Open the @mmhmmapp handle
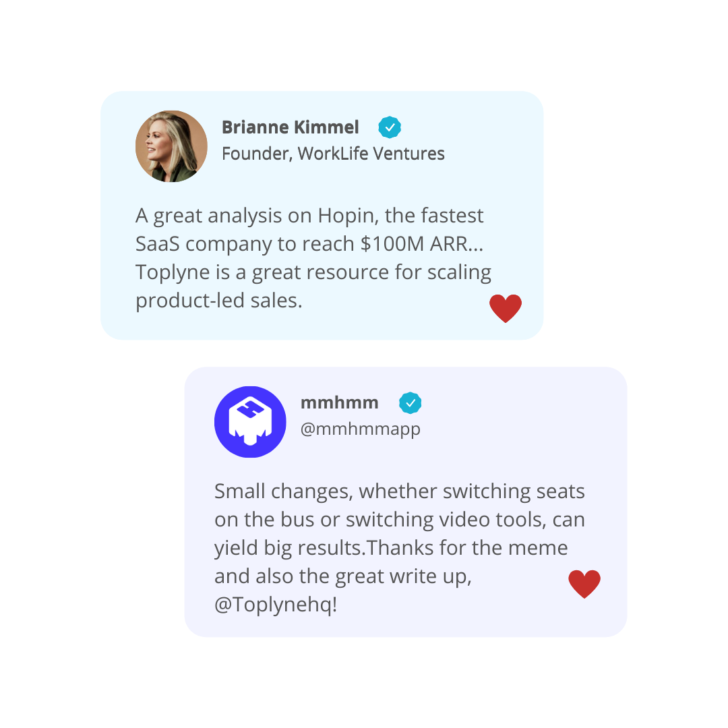 coord(360,429)
